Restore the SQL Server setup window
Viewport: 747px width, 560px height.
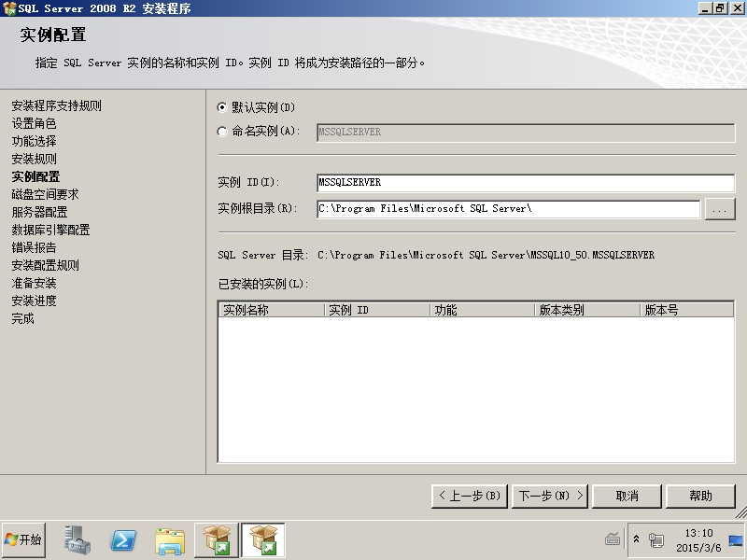point(720,8)
